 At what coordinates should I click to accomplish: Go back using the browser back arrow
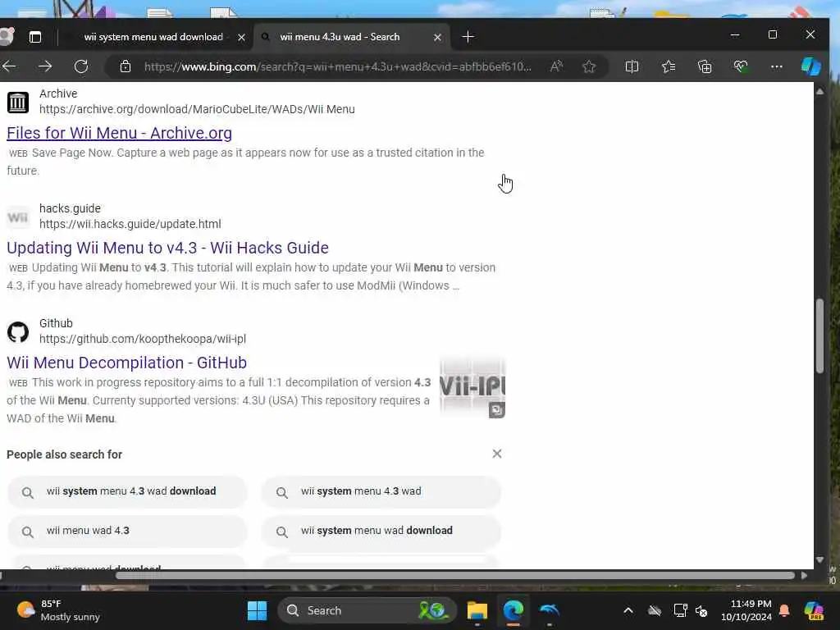pos(9,66)
